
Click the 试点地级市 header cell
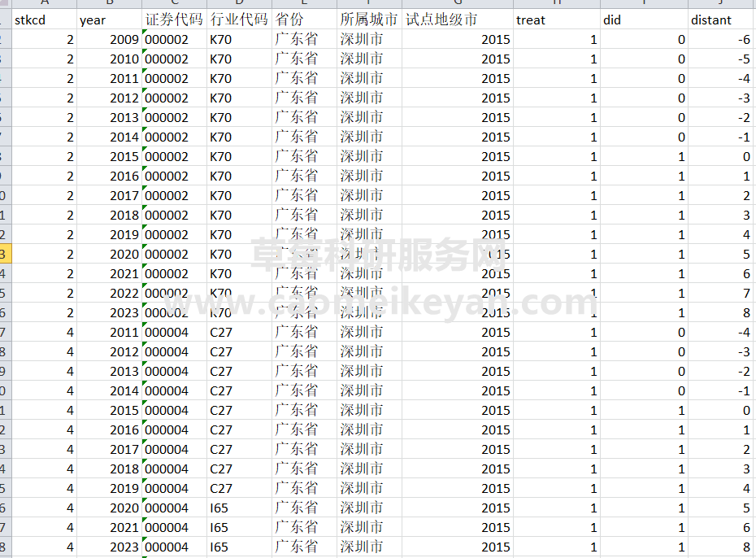[458, 20]
